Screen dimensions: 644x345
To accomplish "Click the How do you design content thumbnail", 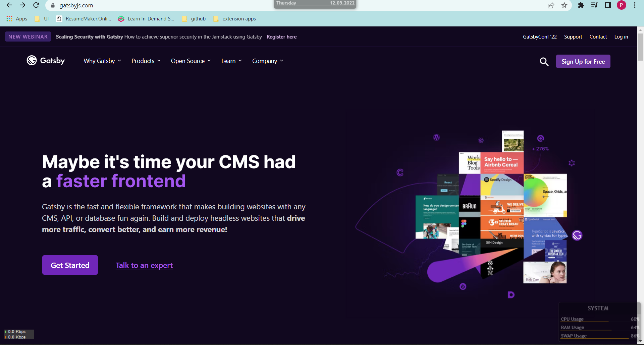I will 437,217.
